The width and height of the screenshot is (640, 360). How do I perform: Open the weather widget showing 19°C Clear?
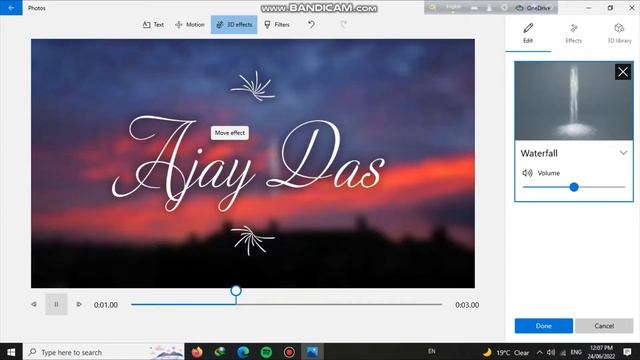point(506,352)
